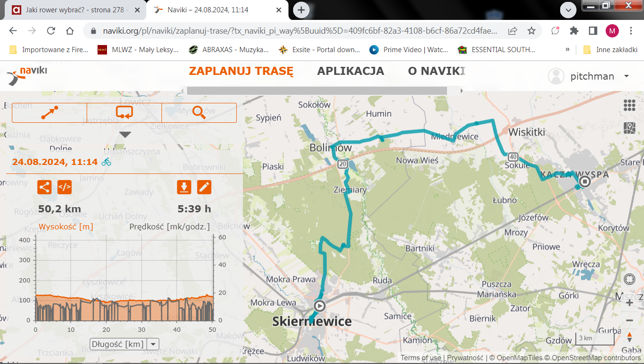The image size is (644, 364).
Task: Share this page from address bar
Action: coord(512,31)
